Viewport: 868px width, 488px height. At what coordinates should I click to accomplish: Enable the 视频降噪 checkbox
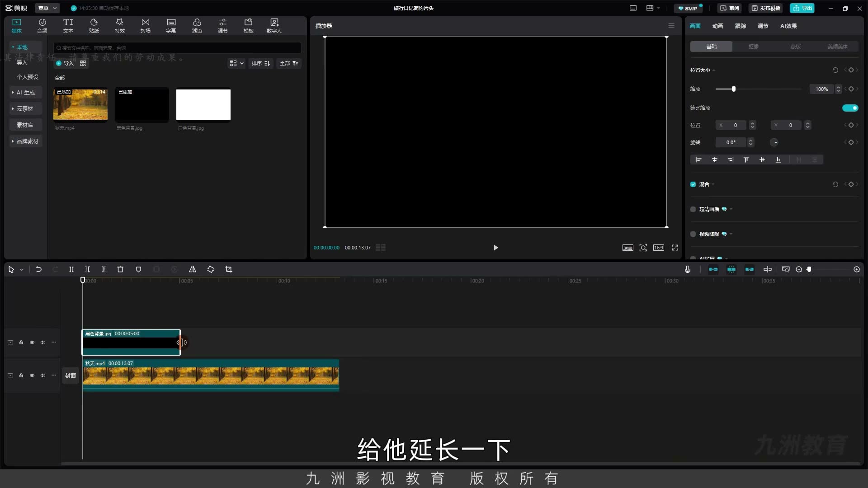(x=693, y=234)
